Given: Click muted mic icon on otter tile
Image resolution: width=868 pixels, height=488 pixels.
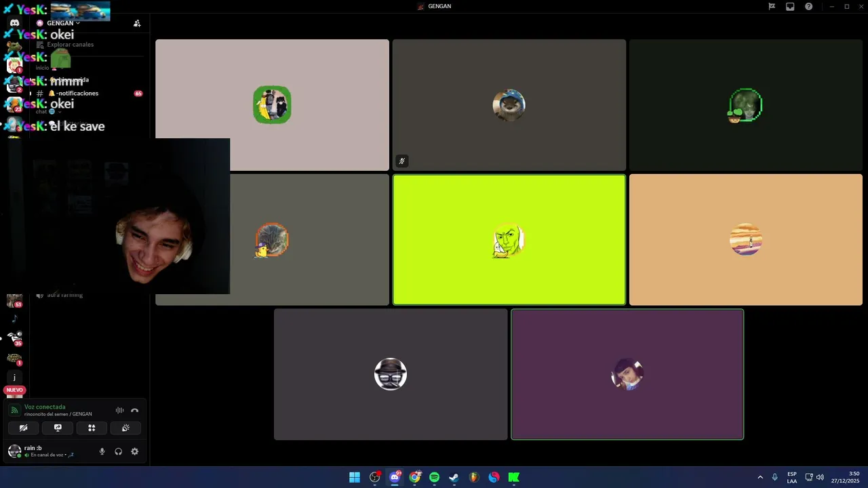Looking at the screenshot, I should click(x=401, y=161).
